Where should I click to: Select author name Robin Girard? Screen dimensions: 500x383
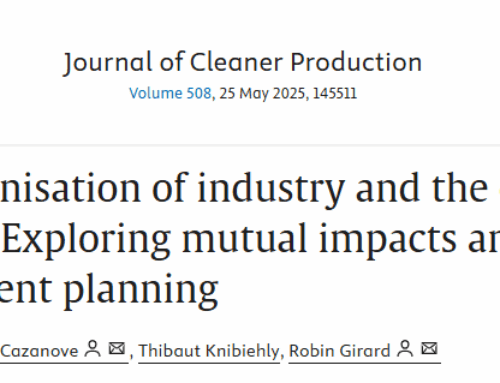pyautogui.click(x=339, y=351)
